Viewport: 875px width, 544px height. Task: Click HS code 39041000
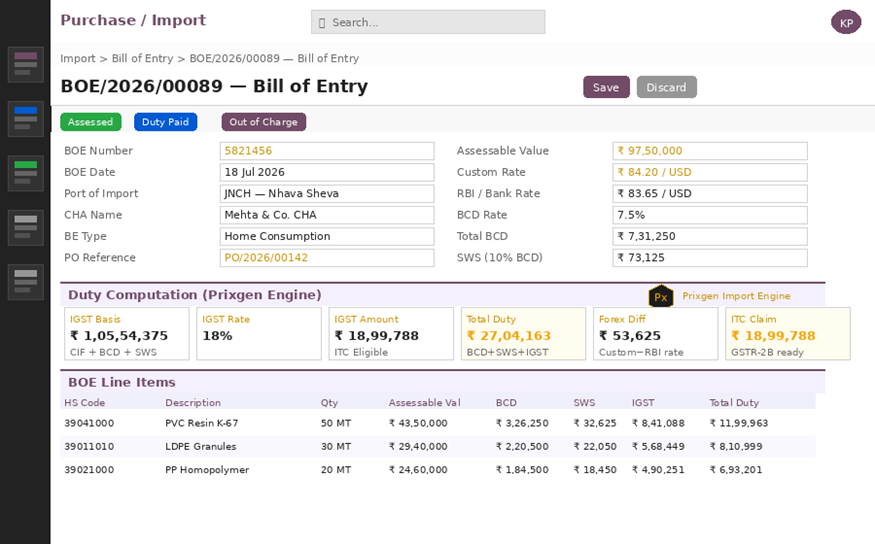89,423
